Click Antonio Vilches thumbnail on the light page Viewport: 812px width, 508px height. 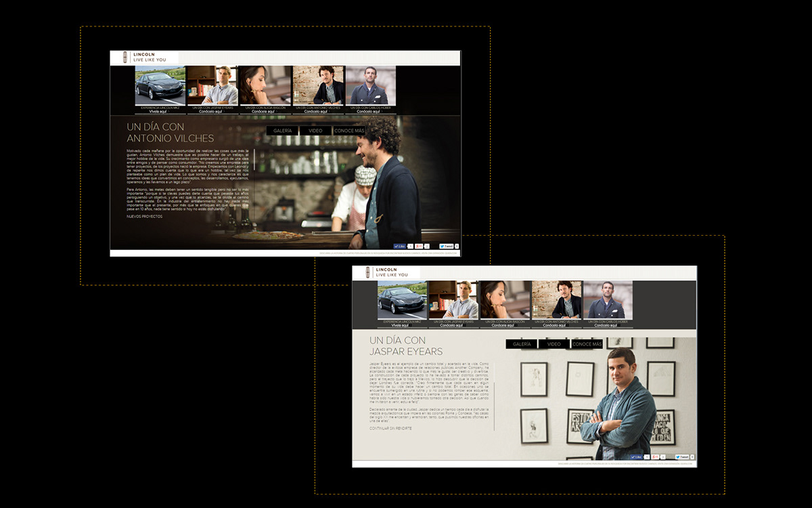click(557, 299)
